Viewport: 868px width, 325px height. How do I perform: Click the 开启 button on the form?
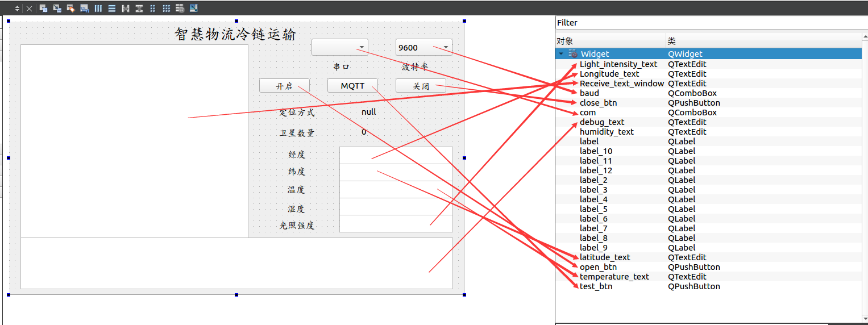tap(284, 86)
